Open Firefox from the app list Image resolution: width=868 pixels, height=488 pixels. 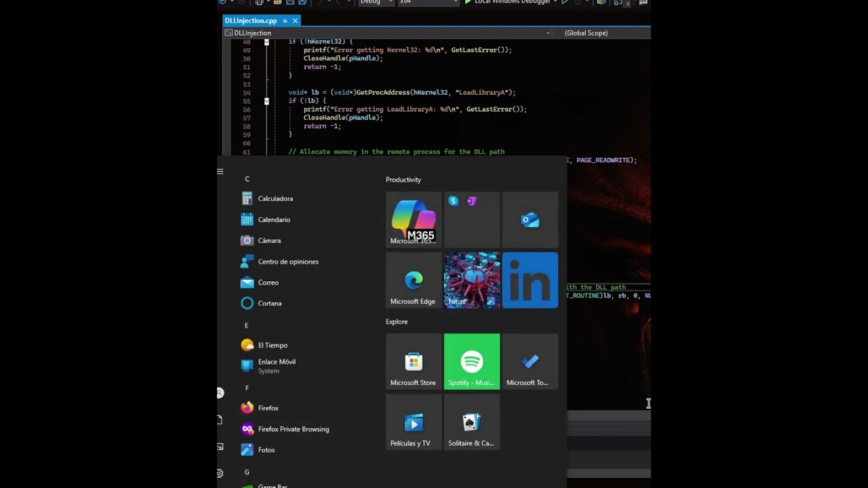261,408
